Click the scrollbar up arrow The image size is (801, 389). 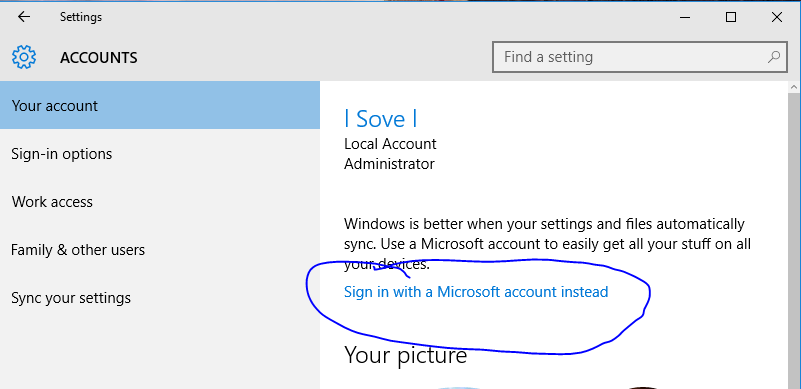tap(795, 87)
